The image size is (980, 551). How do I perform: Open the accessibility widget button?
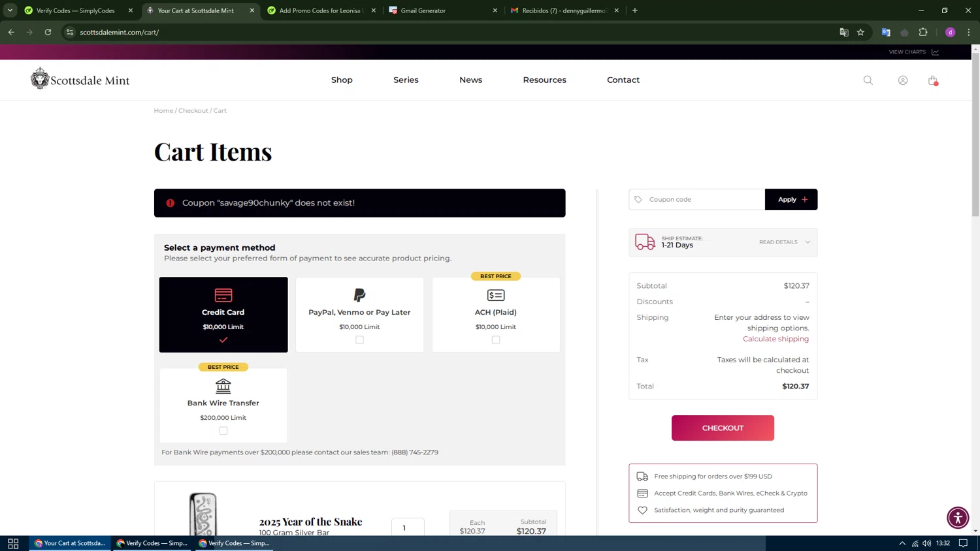[958, 517]
